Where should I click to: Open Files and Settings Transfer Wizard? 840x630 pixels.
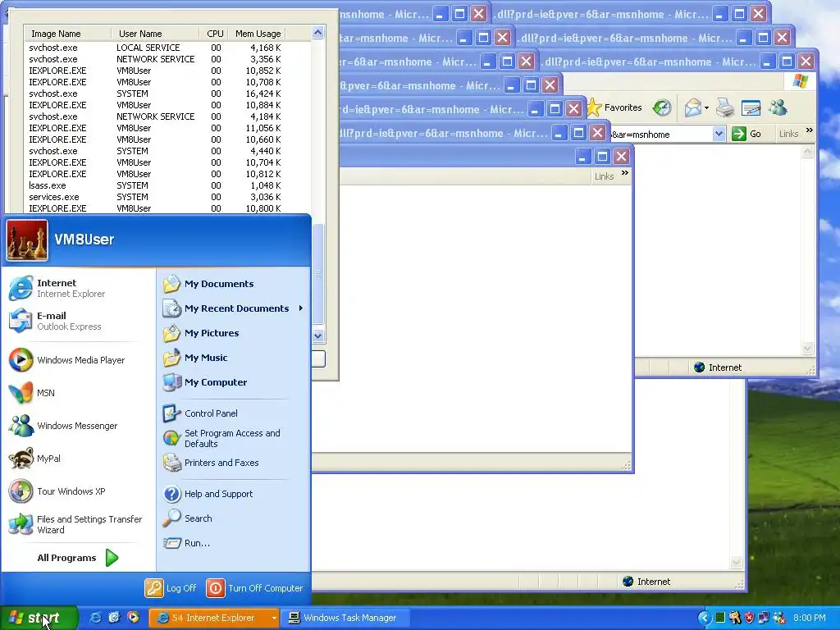coord(75,524)
